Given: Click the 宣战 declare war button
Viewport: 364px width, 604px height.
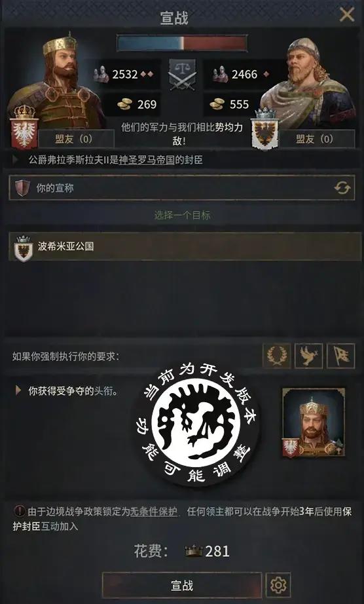Looking at the screenshot, I should [x=181, y=585].
